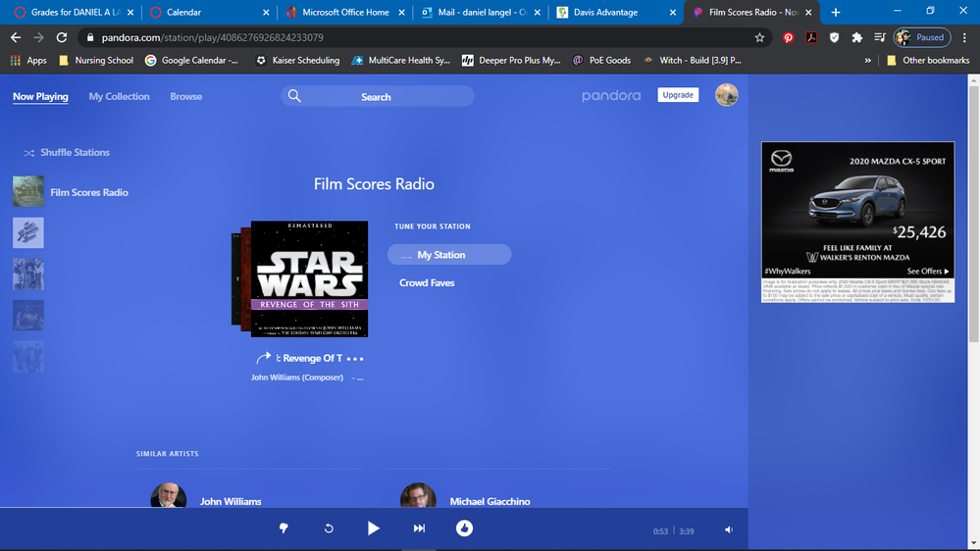
Task: Mute audio with the volume speaker icon
Action: 728,529
